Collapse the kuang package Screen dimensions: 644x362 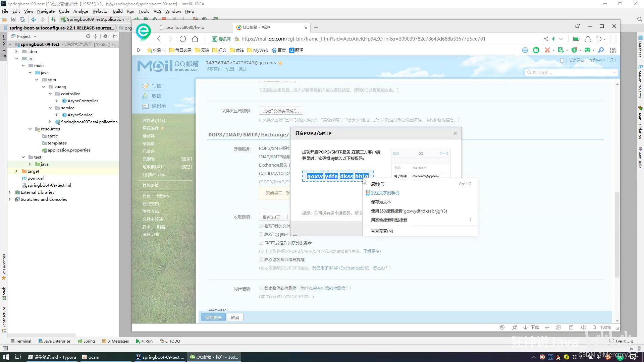(x=43, y=87)
